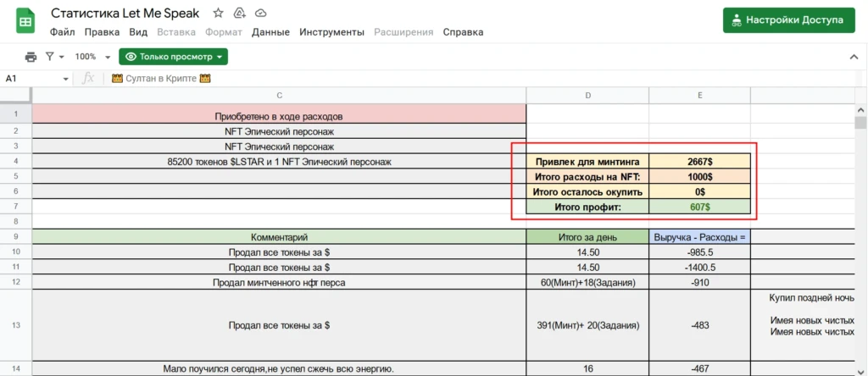Check the cloud save status icon

click(261, 13)
